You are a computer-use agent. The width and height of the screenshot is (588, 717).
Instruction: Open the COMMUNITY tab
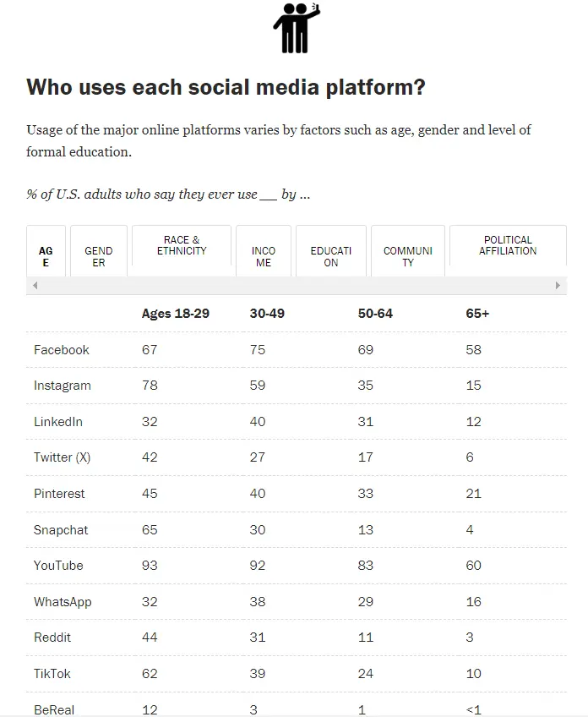pyautogui.click(x=408, y=257)
